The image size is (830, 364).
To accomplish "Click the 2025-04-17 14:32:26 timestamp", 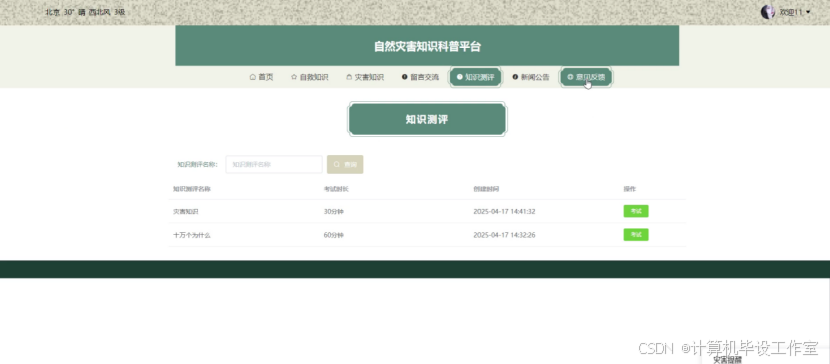I will click(x=504, y=235).
